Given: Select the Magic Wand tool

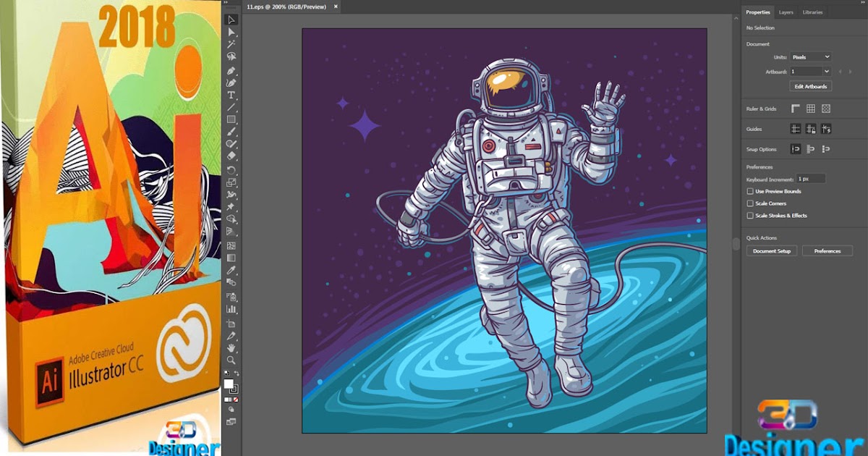Looking at the screenshot, I should (x=231, y=44).
